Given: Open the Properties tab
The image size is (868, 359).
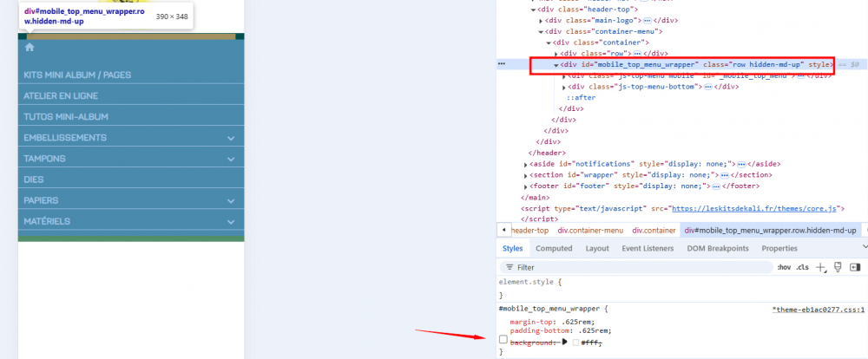Looking at the screenshot, I should [x=779, y=248].
